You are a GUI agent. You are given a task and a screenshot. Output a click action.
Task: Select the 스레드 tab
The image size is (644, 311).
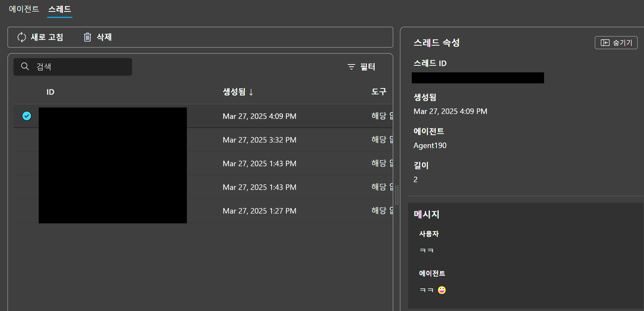coord(59,9)
